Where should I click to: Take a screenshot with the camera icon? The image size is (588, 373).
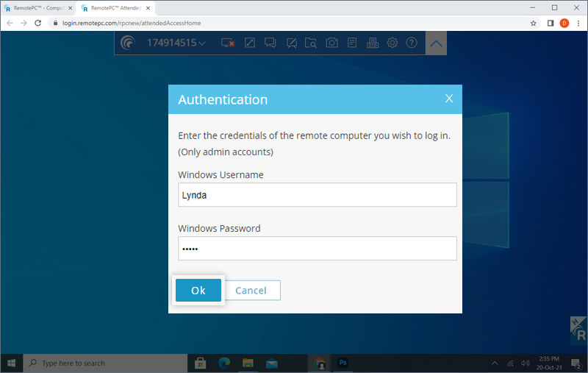coord(332,43)
